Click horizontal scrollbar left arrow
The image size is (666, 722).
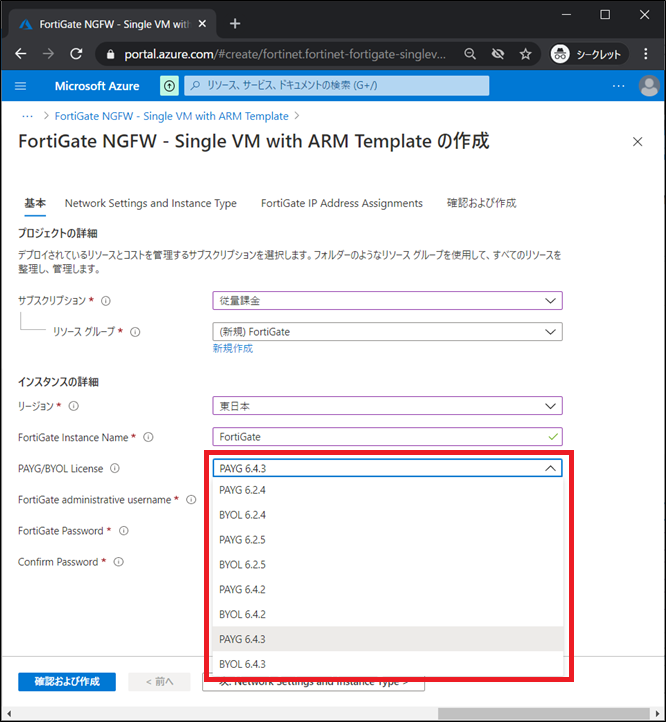[9, 714]
